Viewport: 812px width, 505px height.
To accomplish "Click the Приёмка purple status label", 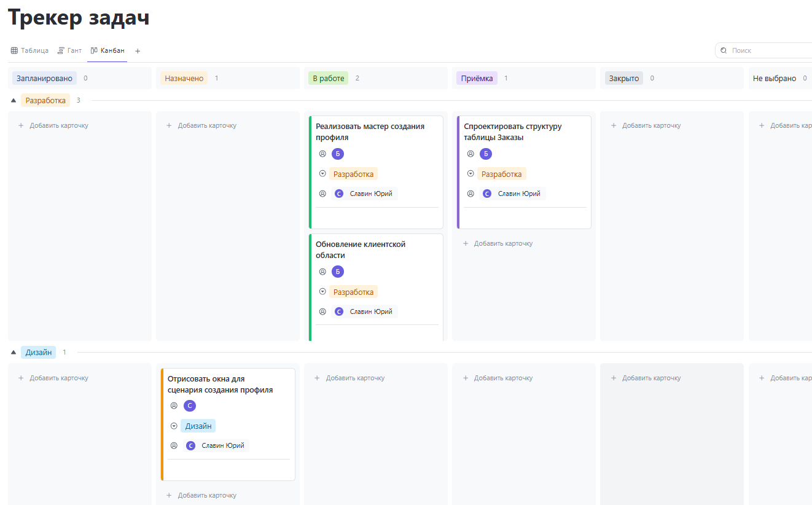I will [477, 79].
